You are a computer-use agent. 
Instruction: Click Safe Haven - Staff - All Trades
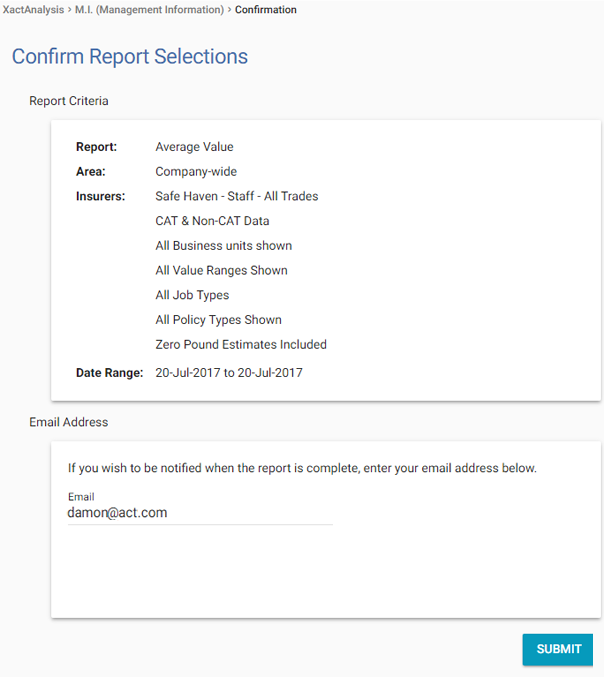point(236,196)
